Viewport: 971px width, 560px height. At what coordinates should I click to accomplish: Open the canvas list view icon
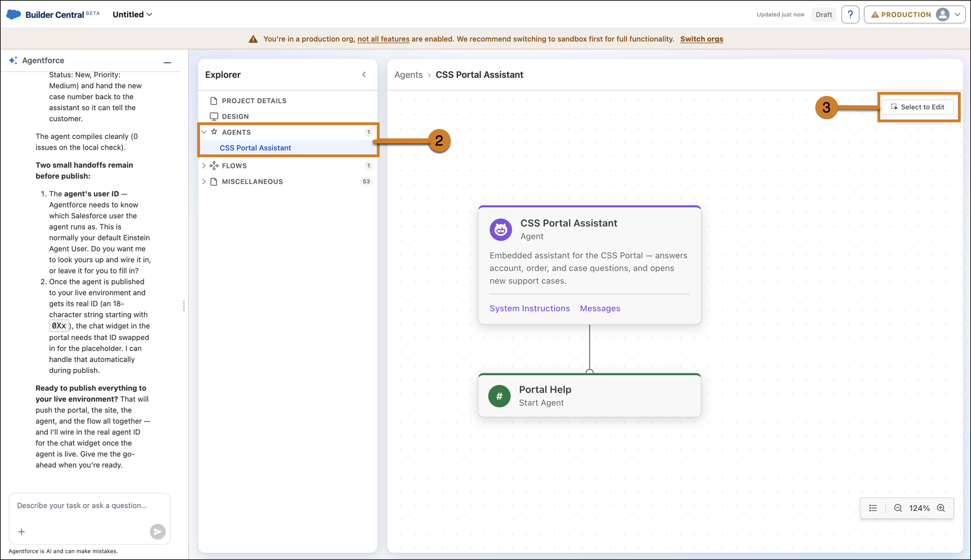click(873, 508)
